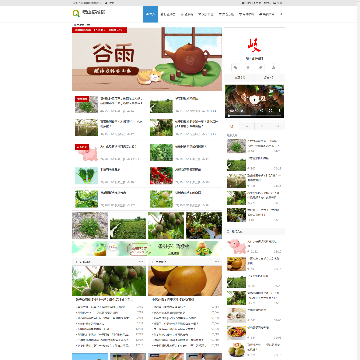The width and height of the screenshot is (360, 360).
Task: Open the red tomatoes article thumbnail
Action: click(x=161, y=176)
